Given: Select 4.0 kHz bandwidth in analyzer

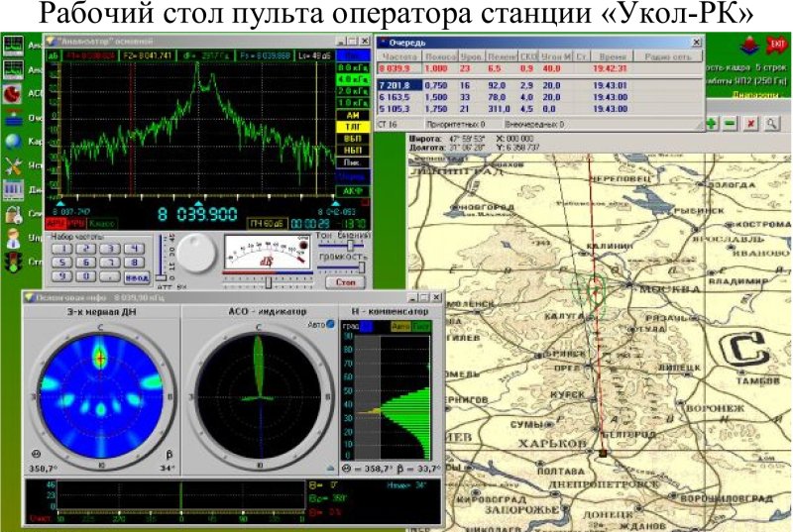Looking at the screenshot, I should 353,79.
